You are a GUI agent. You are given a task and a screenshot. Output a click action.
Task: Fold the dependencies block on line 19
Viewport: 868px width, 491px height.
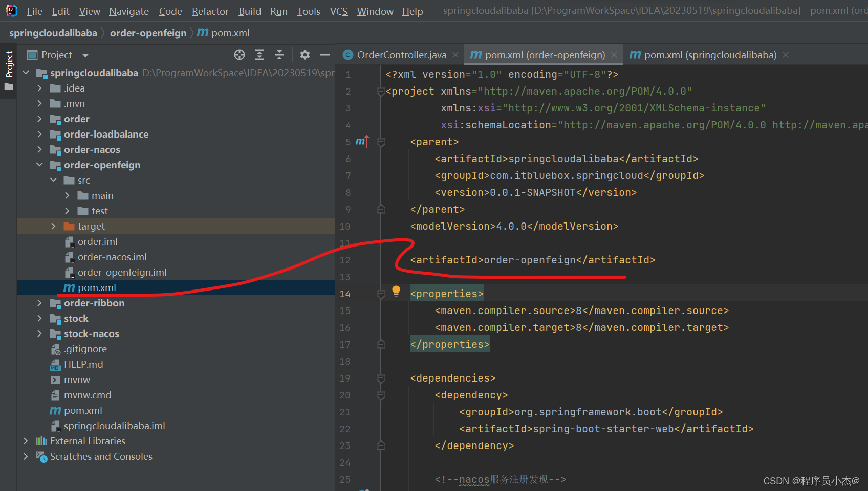coord(381,378)
